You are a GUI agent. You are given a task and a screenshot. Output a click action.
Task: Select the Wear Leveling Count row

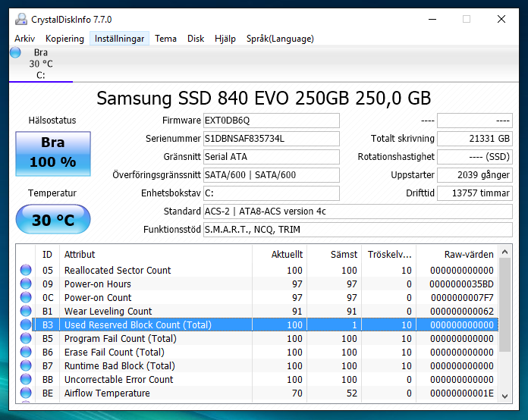point(257,312)
